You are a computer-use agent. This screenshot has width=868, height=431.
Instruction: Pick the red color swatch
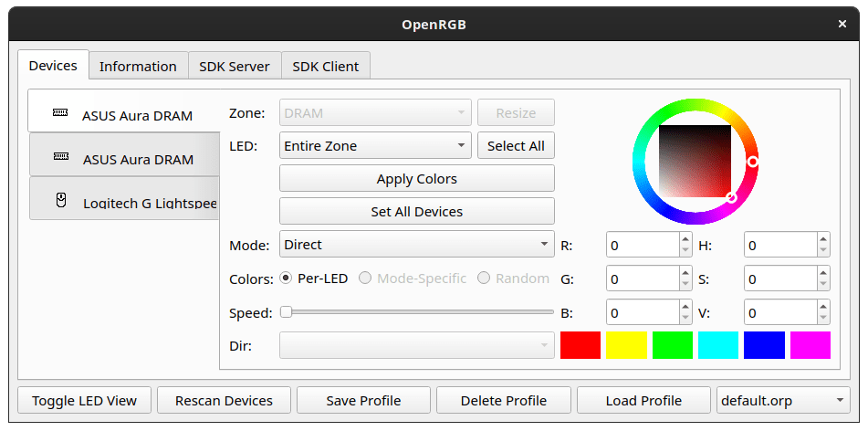[x=580, y=345]
